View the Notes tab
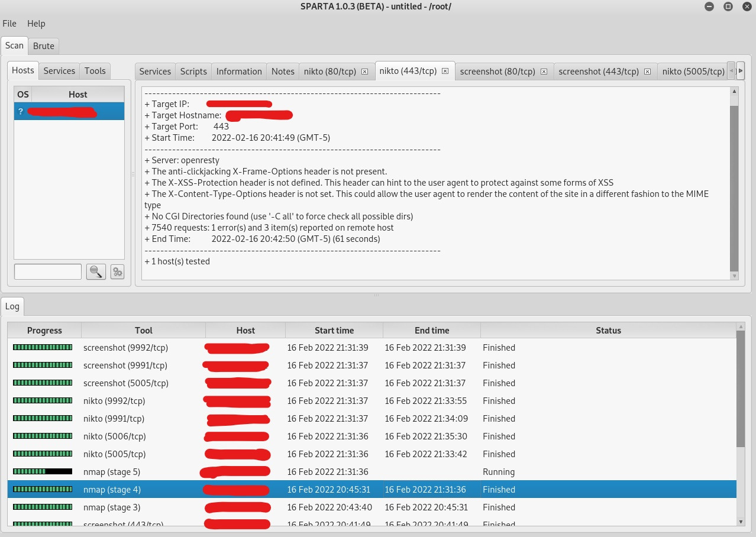Screen dimensions: 756x537 [x=283, y=71]
